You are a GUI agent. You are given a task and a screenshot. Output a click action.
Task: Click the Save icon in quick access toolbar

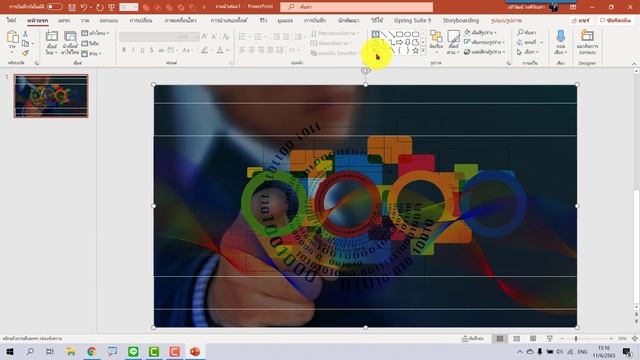pos(72,7)
